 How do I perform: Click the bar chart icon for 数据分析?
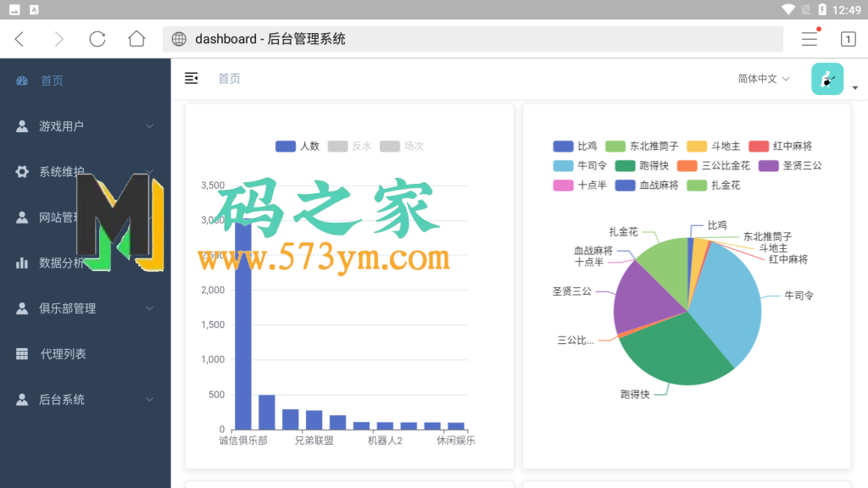point(22,263)
